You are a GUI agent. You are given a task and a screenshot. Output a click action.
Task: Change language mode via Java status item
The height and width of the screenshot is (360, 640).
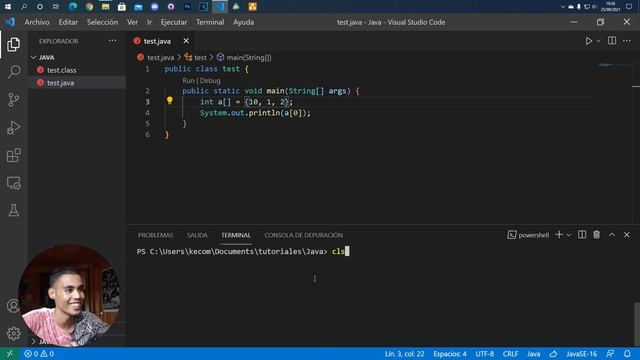[533, 353]
